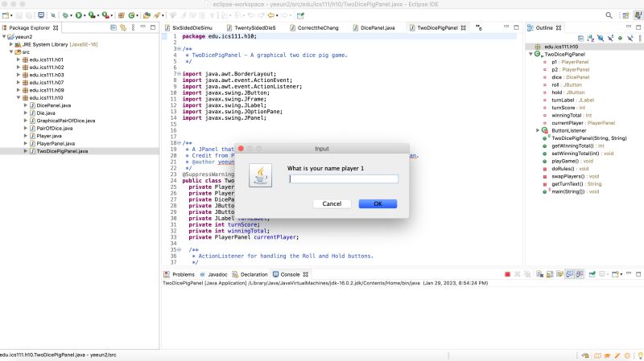
Task: Click the toolbar search magnifier icon
Action: pyautogui.click(x=609, y=15)
